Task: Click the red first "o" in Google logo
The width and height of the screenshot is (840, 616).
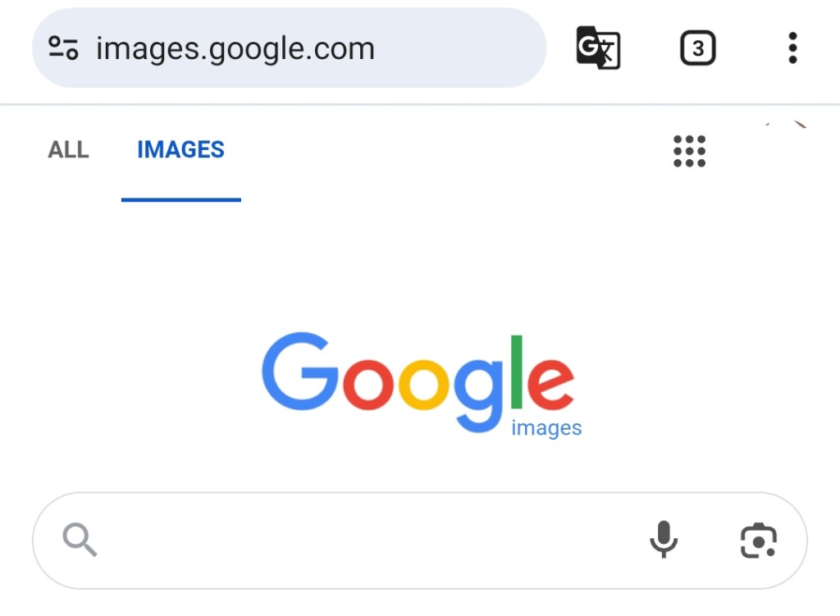Action: (368, 383)
